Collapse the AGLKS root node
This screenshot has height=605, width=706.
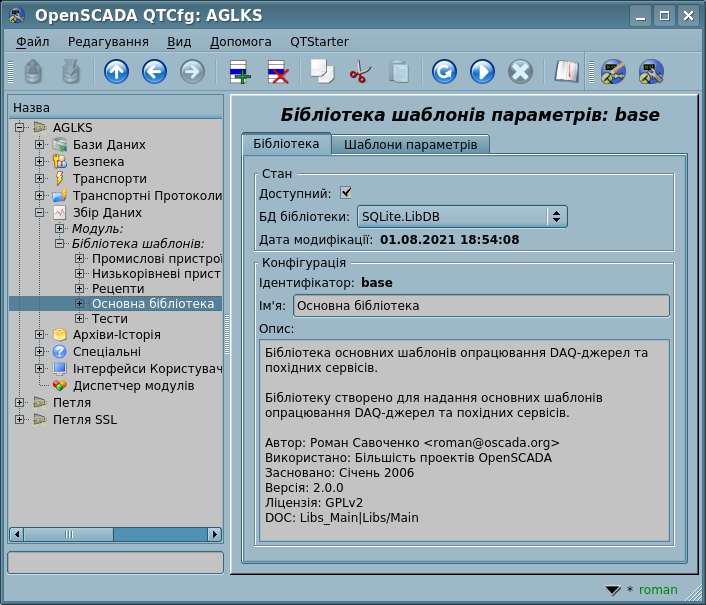click(19, 127)
